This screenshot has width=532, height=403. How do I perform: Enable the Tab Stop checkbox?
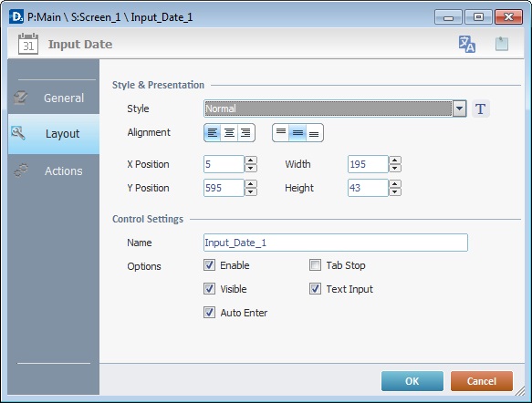pos(315,265)
